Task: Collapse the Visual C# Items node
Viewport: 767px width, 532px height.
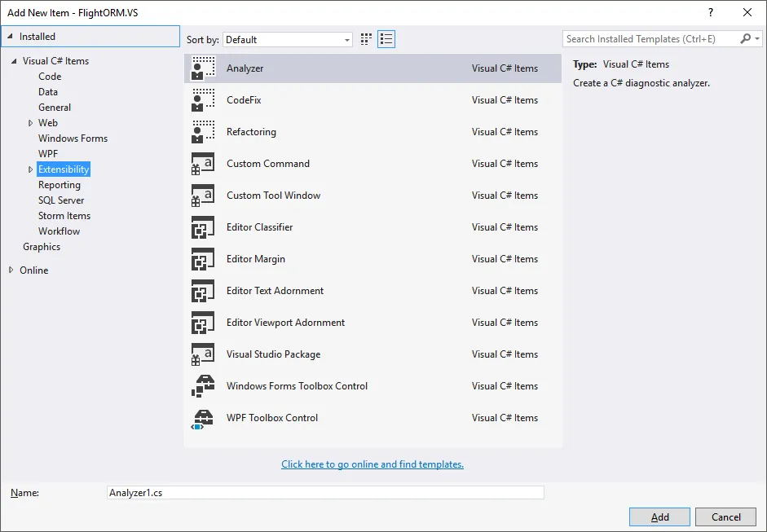Action: 14,60
